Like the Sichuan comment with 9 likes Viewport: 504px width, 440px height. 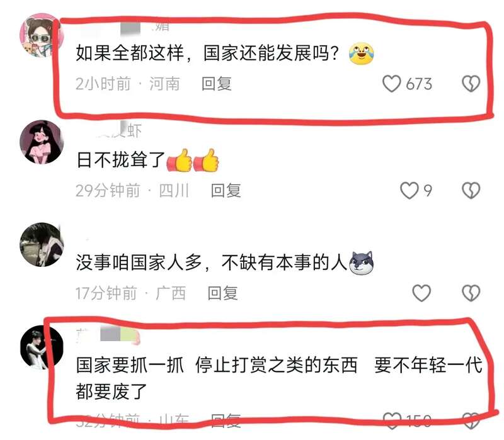(409, 191)
